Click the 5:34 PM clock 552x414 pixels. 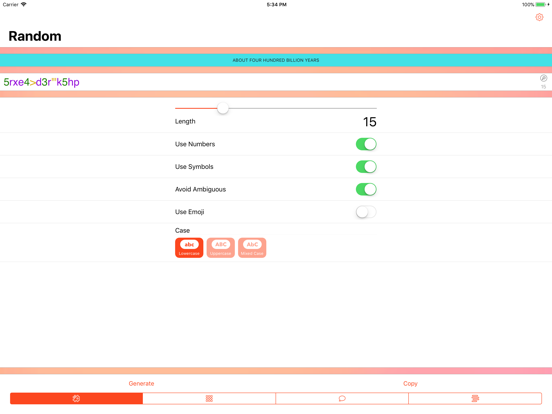click(x=276, y=5)
